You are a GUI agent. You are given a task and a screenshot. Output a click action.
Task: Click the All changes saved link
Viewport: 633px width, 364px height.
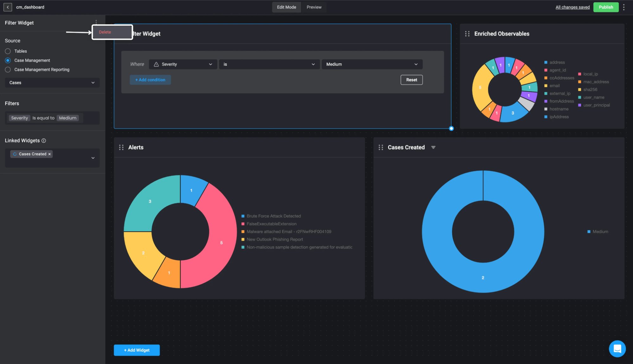click(573, 7)
